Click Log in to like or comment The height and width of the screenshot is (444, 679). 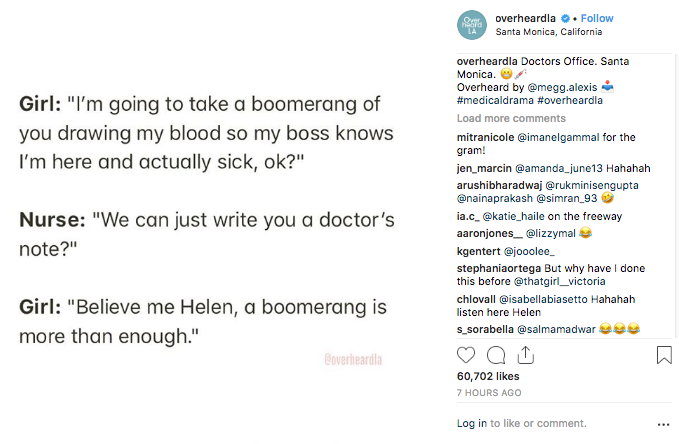pos(472,423)
